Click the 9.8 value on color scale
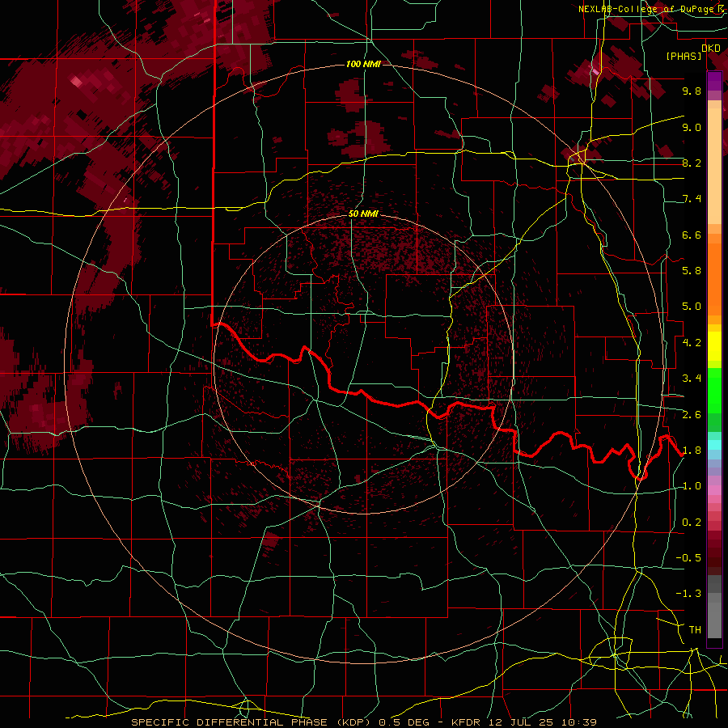This screenshot has width=728, height=728. coord(692,91)
